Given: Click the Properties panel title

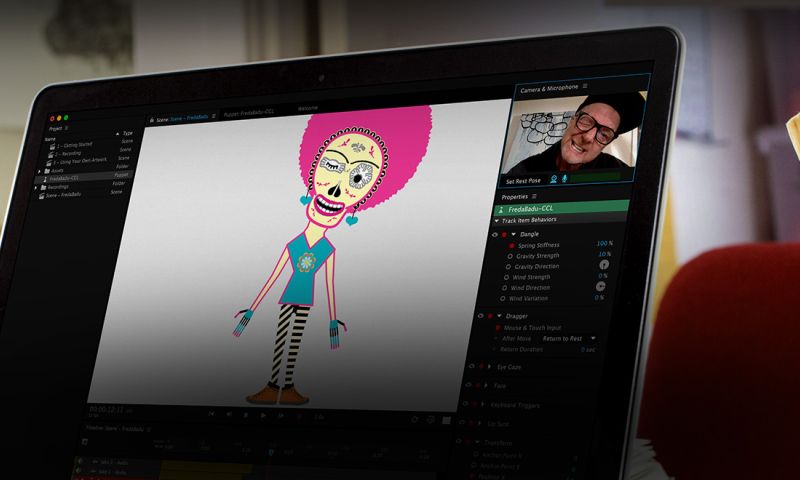Looking at the screenshot, I should [x=514, y=197].
